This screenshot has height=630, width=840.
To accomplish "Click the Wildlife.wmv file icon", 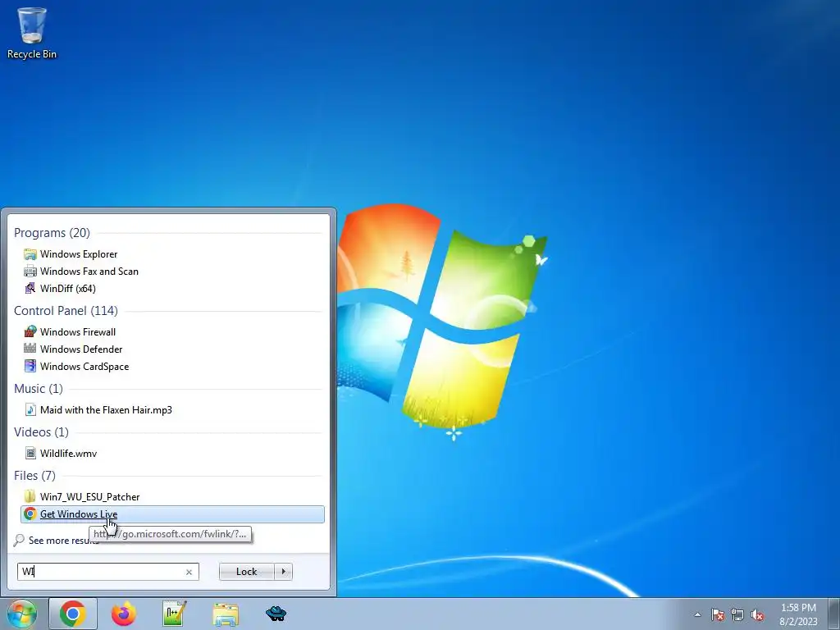I will (x=30, y=453).
